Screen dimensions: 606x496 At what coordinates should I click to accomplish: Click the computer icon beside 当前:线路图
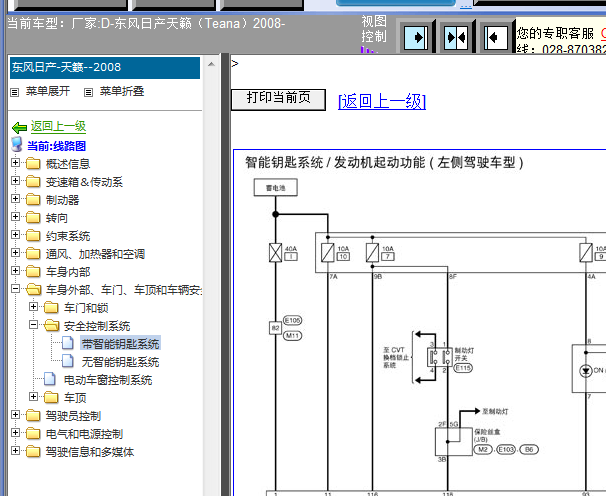[17, 144]
